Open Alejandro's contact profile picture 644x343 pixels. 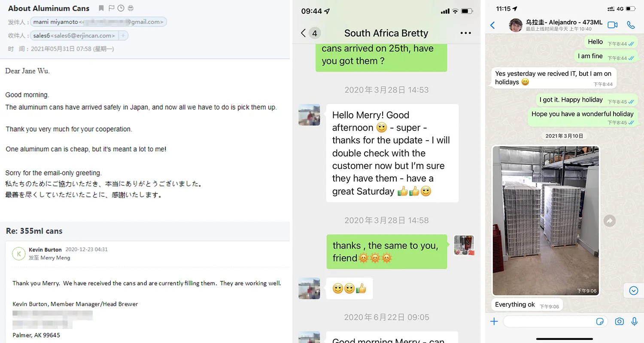(x=516, y=25)
